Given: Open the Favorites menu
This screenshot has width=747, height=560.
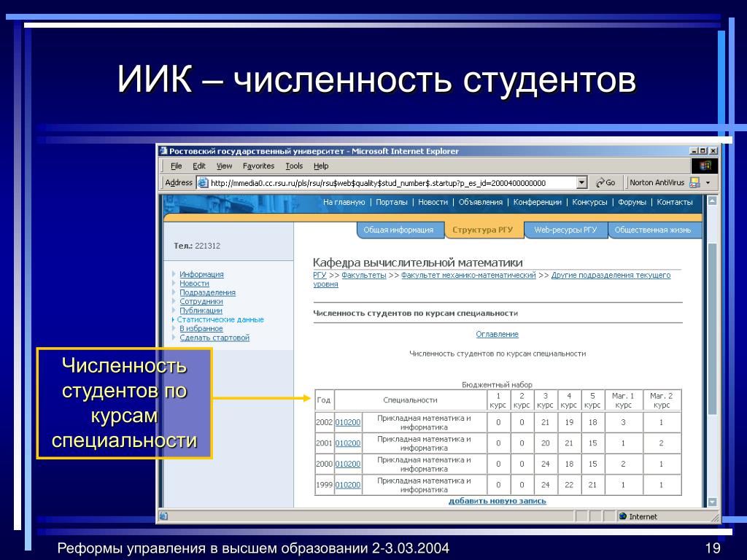Looking at the screenshot, I should [258, 166].
